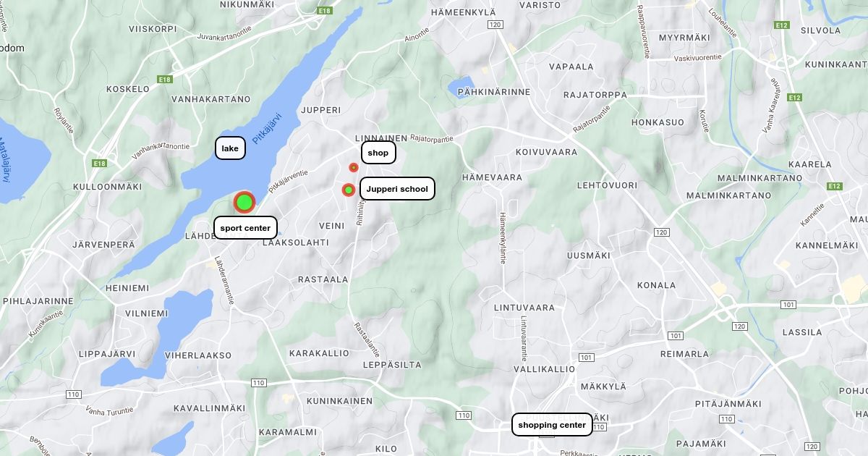The width and height of the screenshot is (868, 456).
Task: Select the uppercase JUPPERI district name
Action: (320, 110)
